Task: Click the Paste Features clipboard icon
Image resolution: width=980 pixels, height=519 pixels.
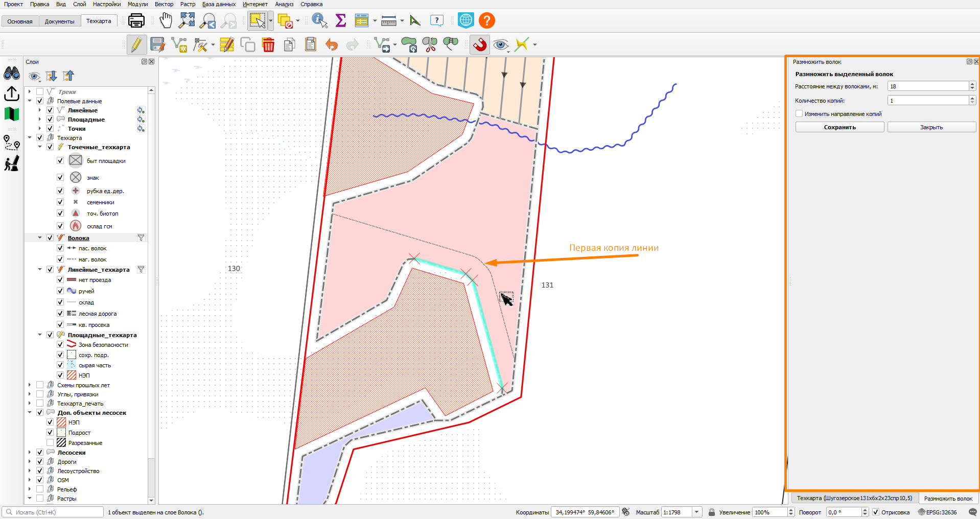Action: pyautogui.click(x=311, y=44)
